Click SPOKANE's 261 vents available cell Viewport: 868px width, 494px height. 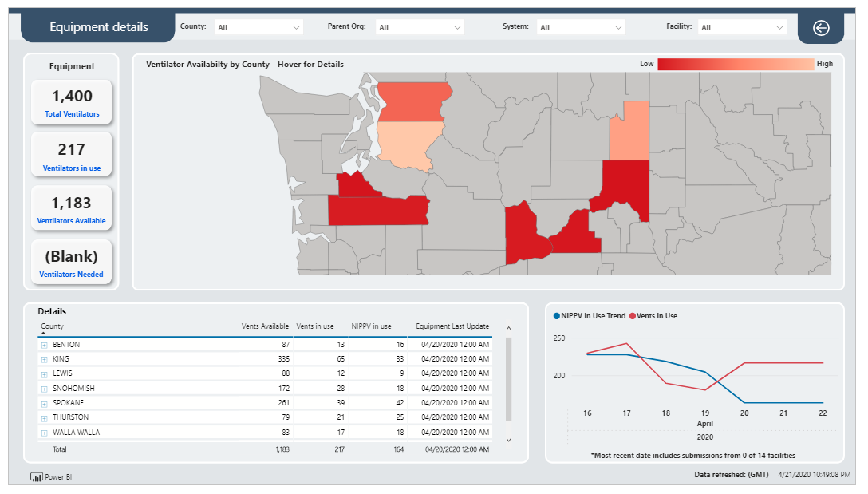coord(283,402)
